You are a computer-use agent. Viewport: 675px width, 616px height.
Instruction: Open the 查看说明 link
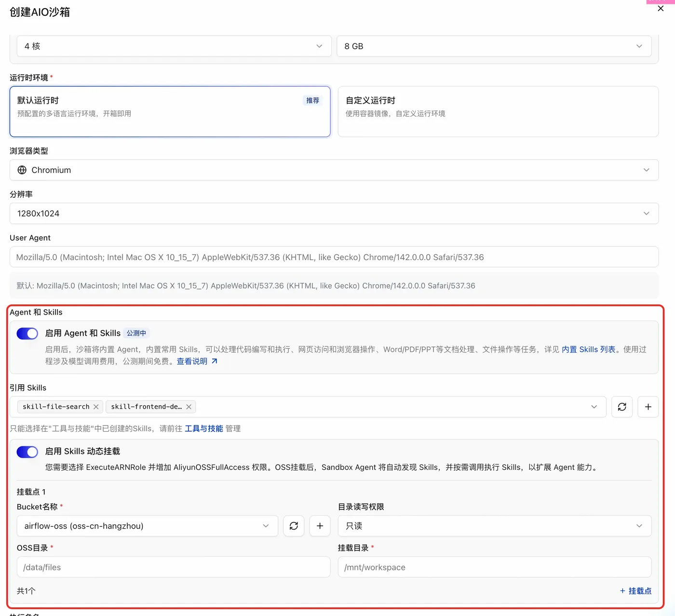tap(192, 361)
